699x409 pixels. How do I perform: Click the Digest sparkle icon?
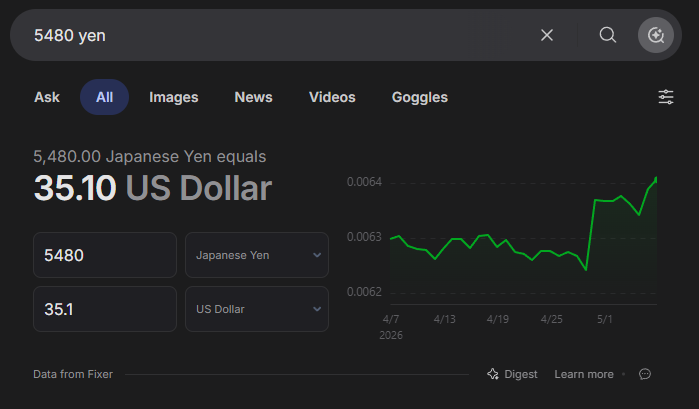[493, 374]
